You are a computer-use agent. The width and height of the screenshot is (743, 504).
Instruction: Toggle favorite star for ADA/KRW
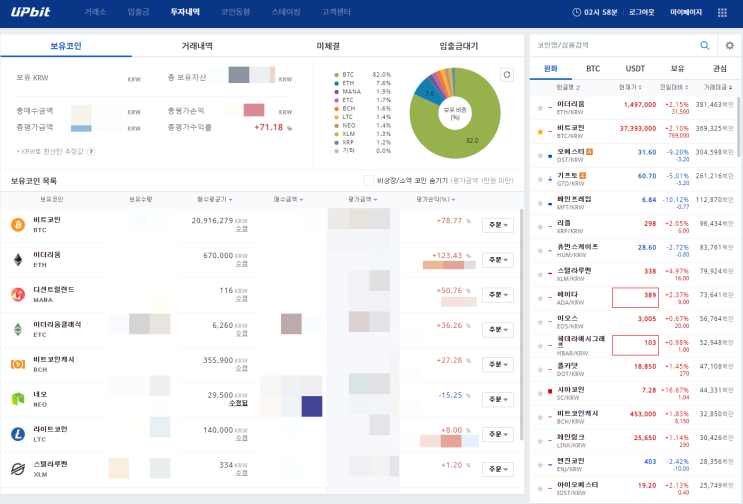point(540,298)
